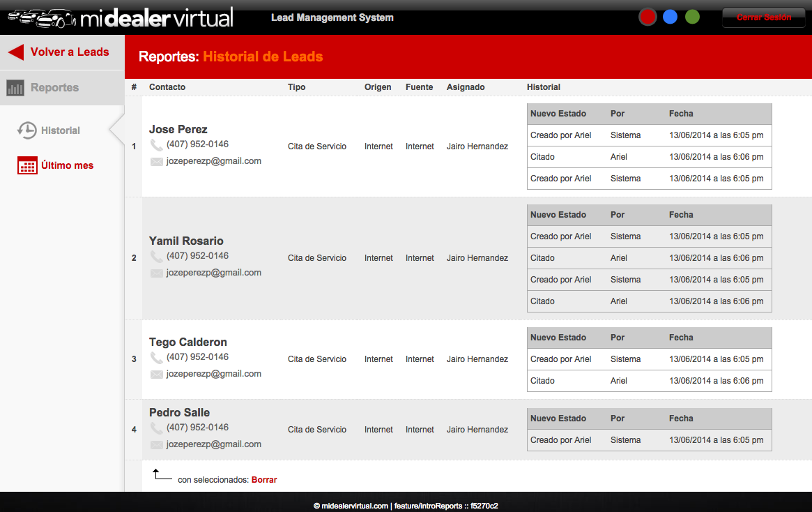This screenshot has height=512, width=812.
Task: Sort by Fuente column header
Action: click(x=419, y=87)
